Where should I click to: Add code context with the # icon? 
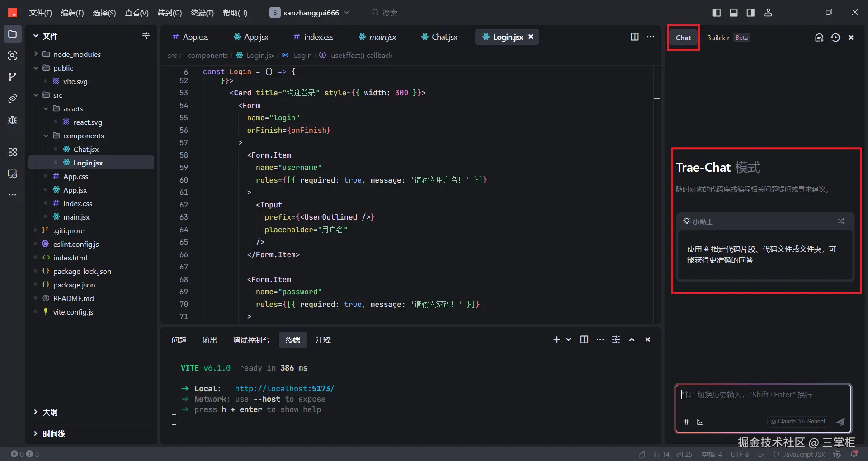(x=686, y=422)
